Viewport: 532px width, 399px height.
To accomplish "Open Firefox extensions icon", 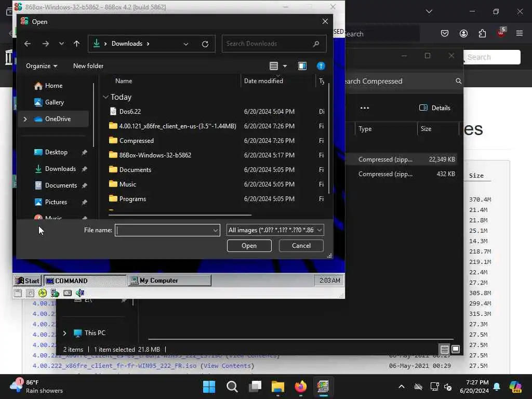I will point(482,33).
